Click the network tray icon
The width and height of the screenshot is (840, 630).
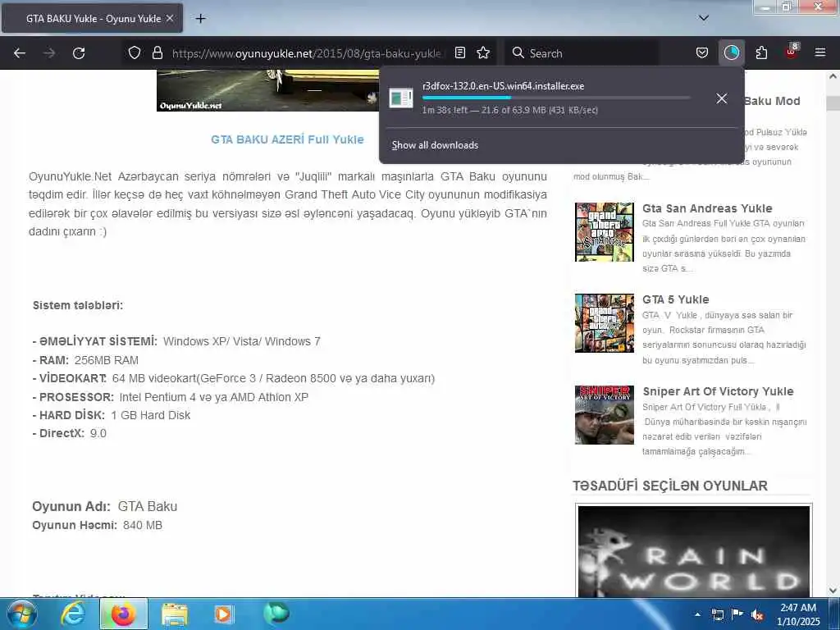coord(718,614)
